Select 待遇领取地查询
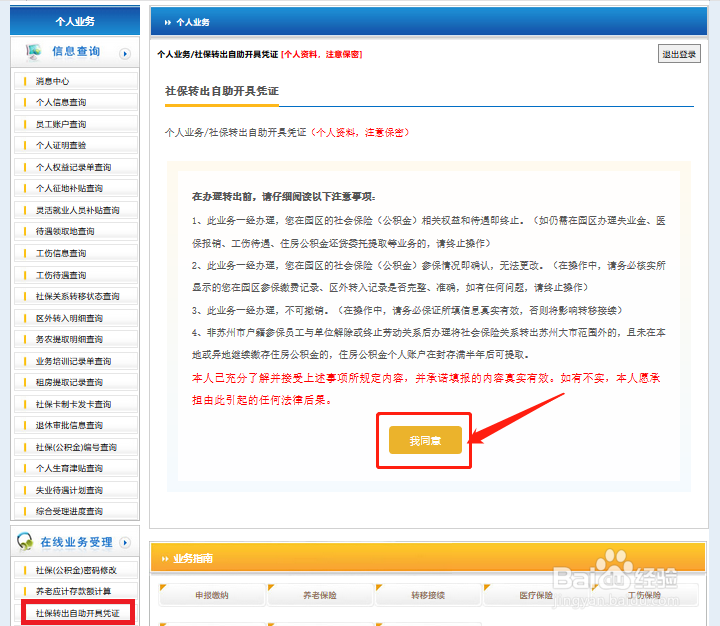 point(76,231)
